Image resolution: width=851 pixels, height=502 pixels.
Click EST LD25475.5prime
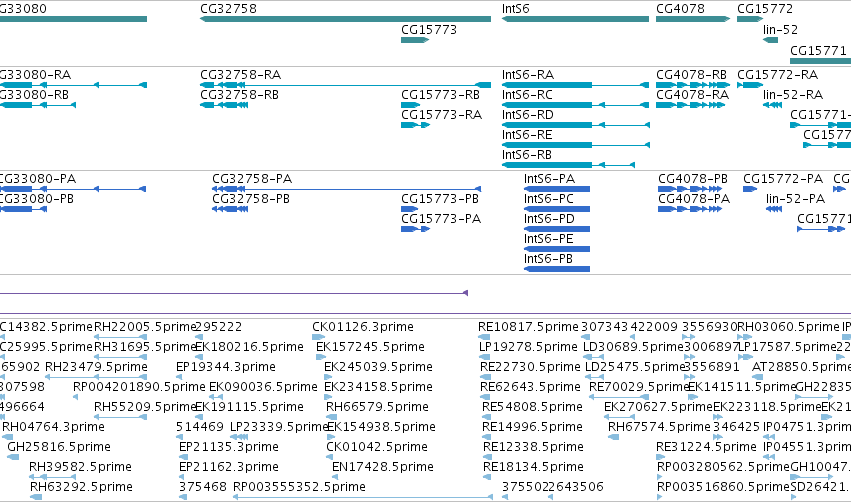point(594,377)
